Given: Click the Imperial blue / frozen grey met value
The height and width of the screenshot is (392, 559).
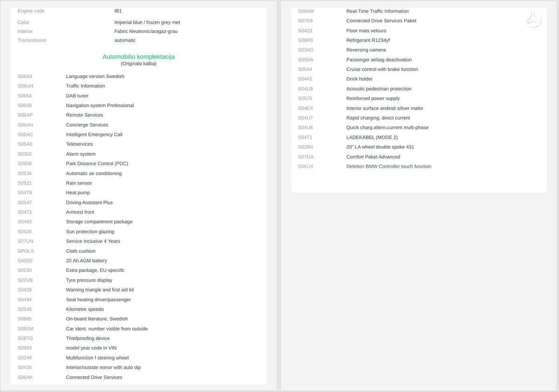Looking at the screenshot, I should (147, 22).
